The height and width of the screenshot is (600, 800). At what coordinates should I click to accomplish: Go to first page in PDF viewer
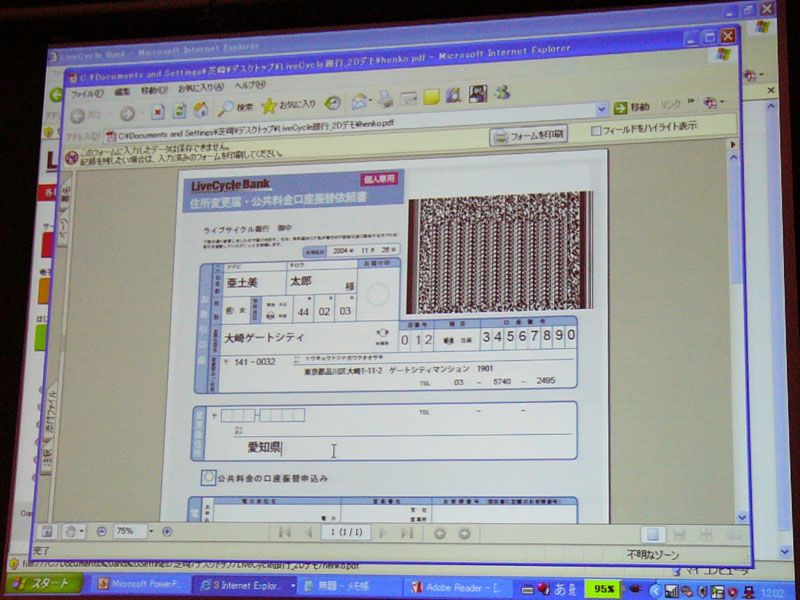point(285,532)
